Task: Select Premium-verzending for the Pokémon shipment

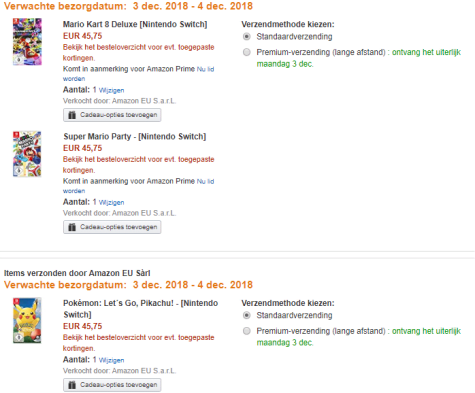Action: (x=247, y=331)
